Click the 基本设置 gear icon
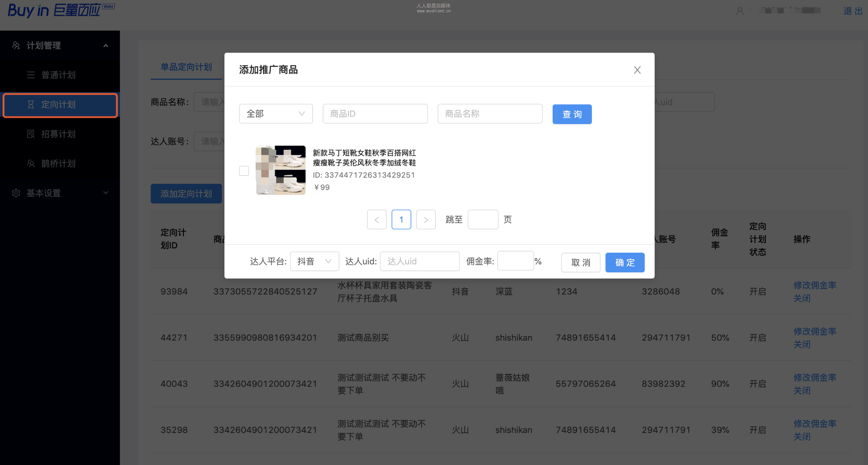The height and width of the screenshot is (465, 868). 16,193
